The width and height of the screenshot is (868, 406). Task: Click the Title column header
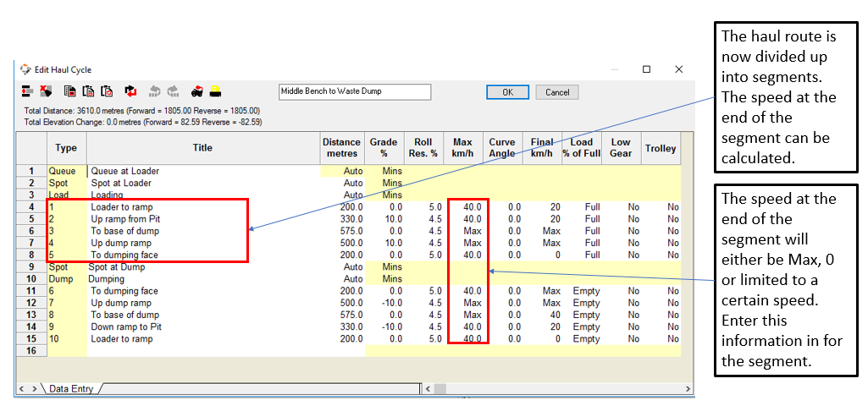[x=203, y=148]
